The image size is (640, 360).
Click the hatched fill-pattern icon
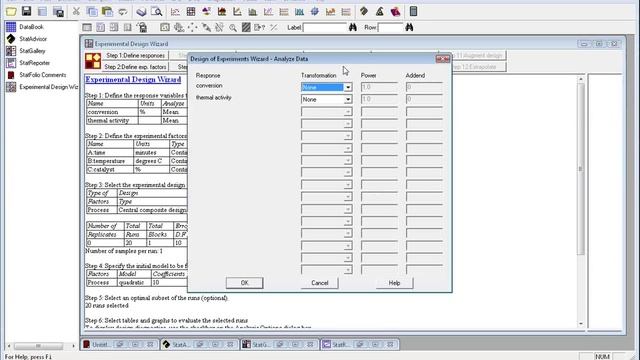pyautogui.click(x=246, y=27)
